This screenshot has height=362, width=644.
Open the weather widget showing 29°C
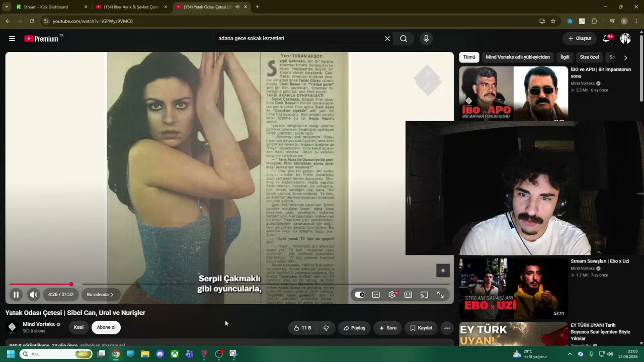point(530,354)
